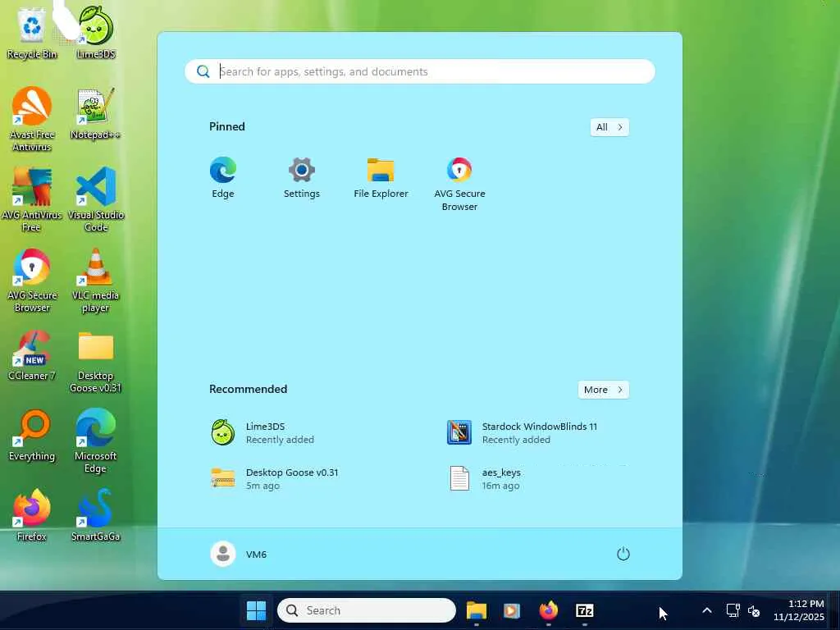Expand recommended items via More button

[x=603, y=390]
